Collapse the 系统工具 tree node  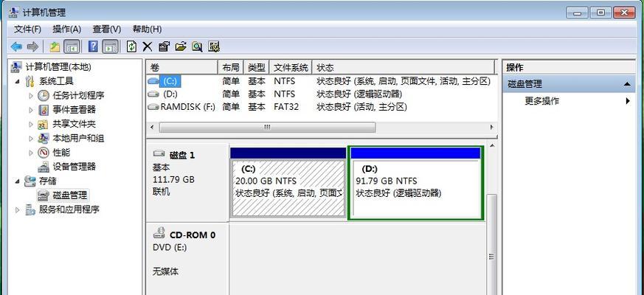coord(17,81)
